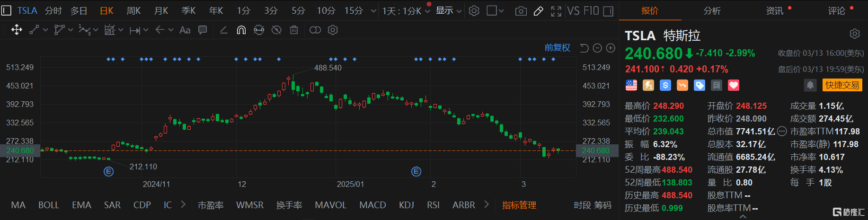Toggle the drawing pencil tool
This screenshot has width=868, height=220.
[538, 11]
